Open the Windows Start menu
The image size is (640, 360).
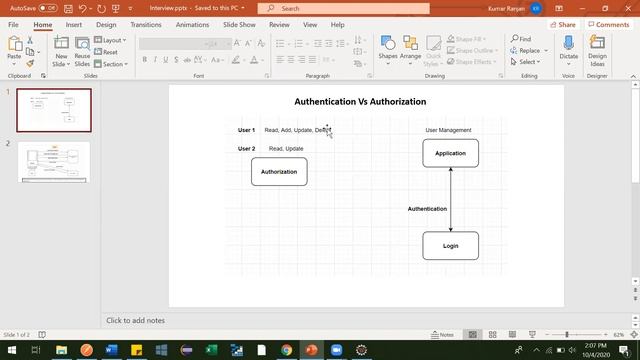click(12, 350)
